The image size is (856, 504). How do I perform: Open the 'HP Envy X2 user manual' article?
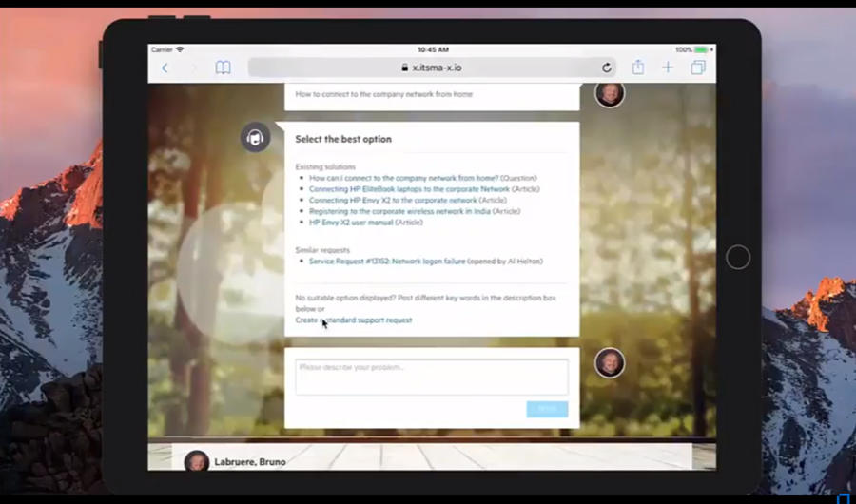coord(351,223)
